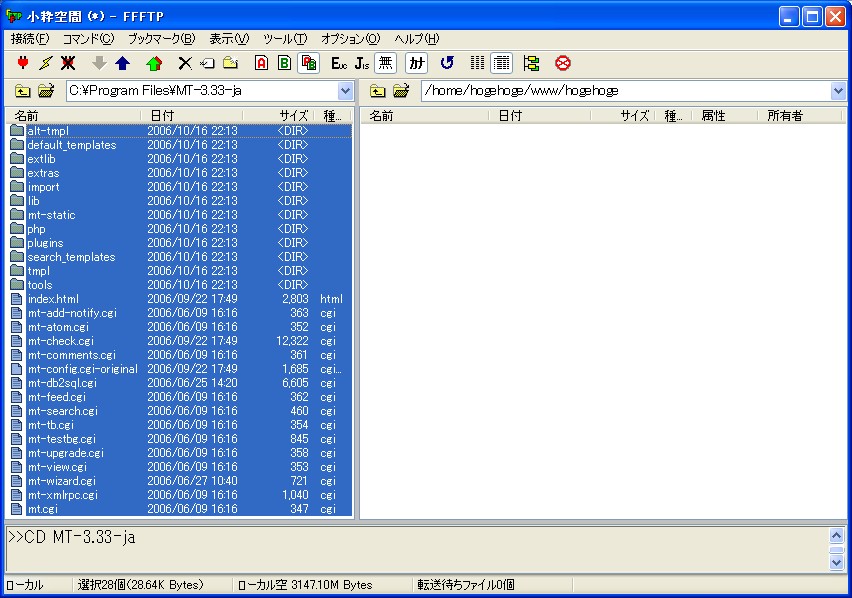Click the green Mirroring Upload icon
This screenshot has width=852, height=598.
point(154,63)
